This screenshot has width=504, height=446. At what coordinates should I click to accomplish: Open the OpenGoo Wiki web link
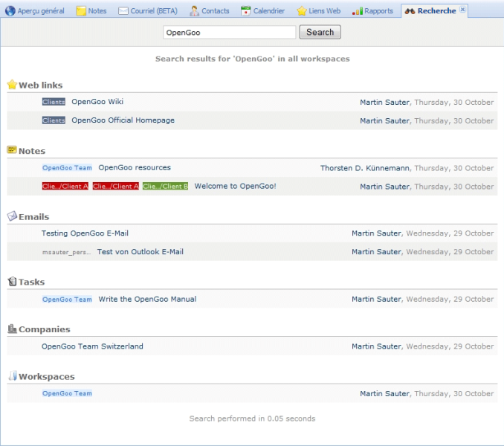pos(97,102)
